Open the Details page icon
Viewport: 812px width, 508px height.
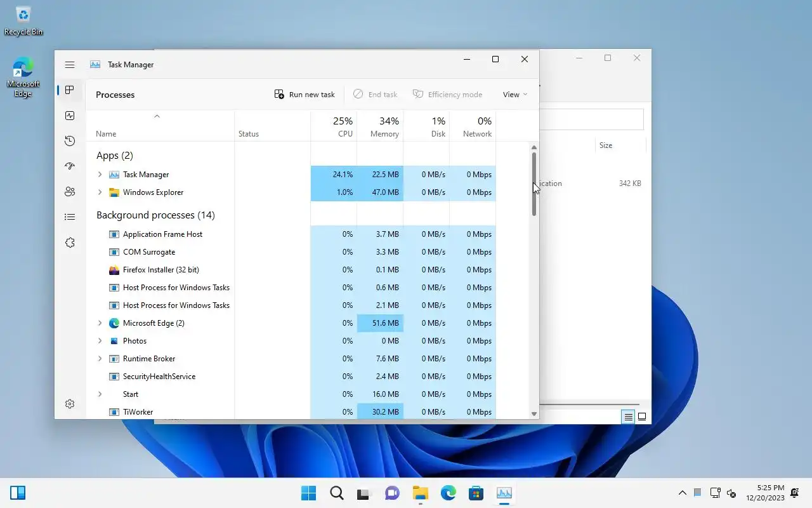[70, 217]
